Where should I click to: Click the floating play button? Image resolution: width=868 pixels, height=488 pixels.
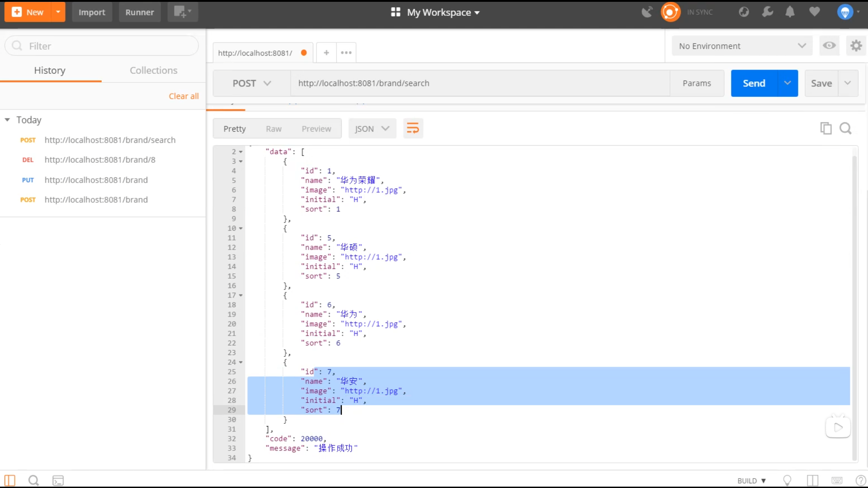click(x=838, y=427)
